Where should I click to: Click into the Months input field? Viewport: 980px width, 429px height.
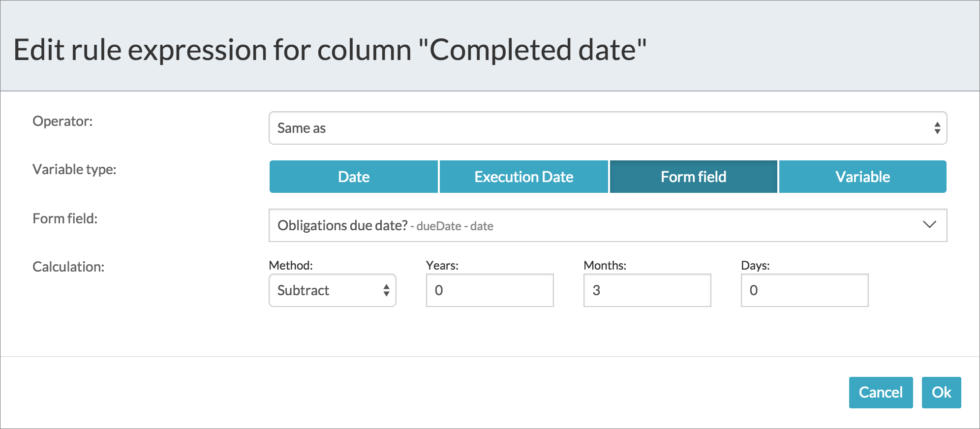647,290
